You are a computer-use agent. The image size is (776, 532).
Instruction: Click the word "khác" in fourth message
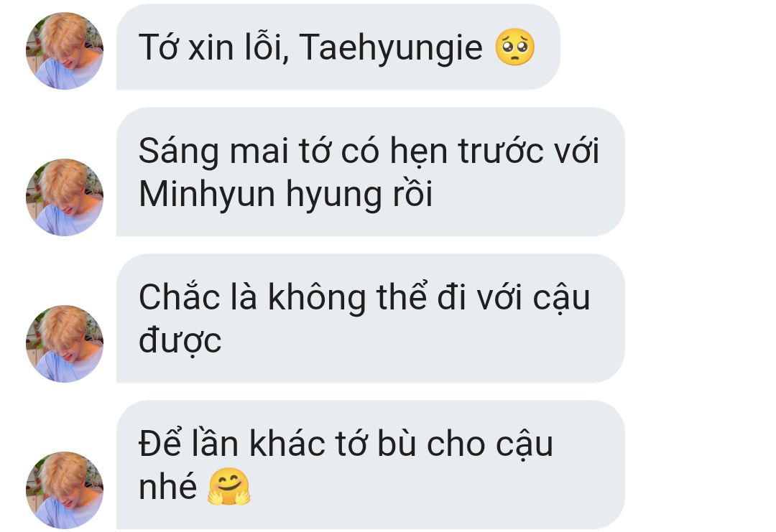287,442
